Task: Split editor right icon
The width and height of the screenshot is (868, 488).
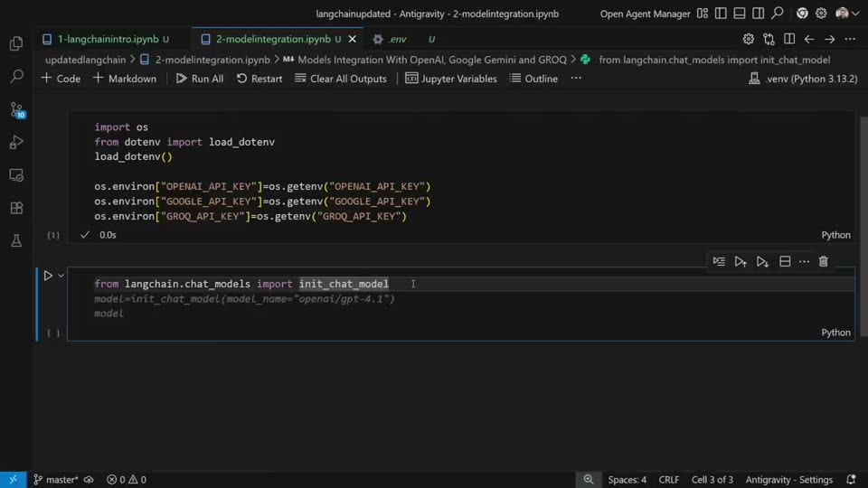Action: (789, 39)
